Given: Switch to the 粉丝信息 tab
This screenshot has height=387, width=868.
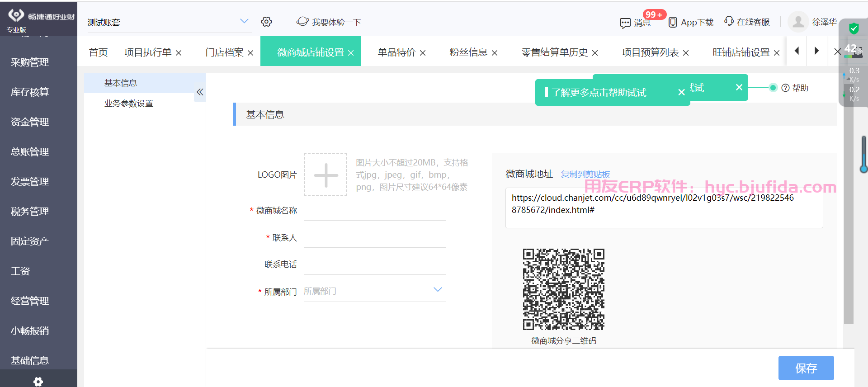Looking at the screenshot, I should coord(468,52).
